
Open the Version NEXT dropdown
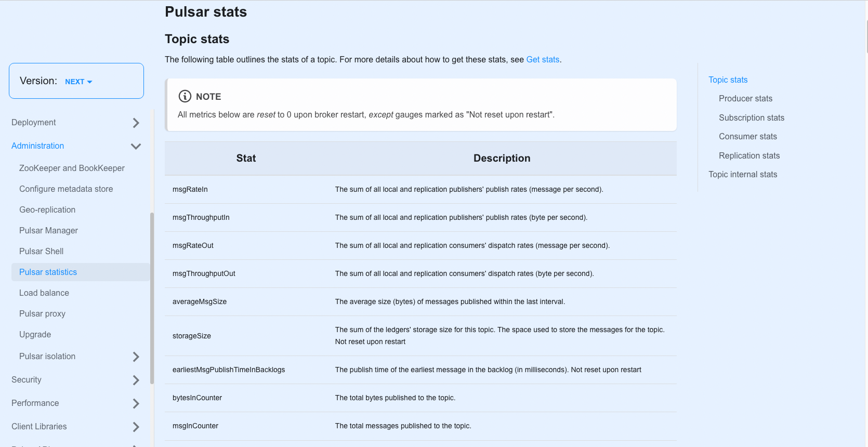tap(78, 82)
